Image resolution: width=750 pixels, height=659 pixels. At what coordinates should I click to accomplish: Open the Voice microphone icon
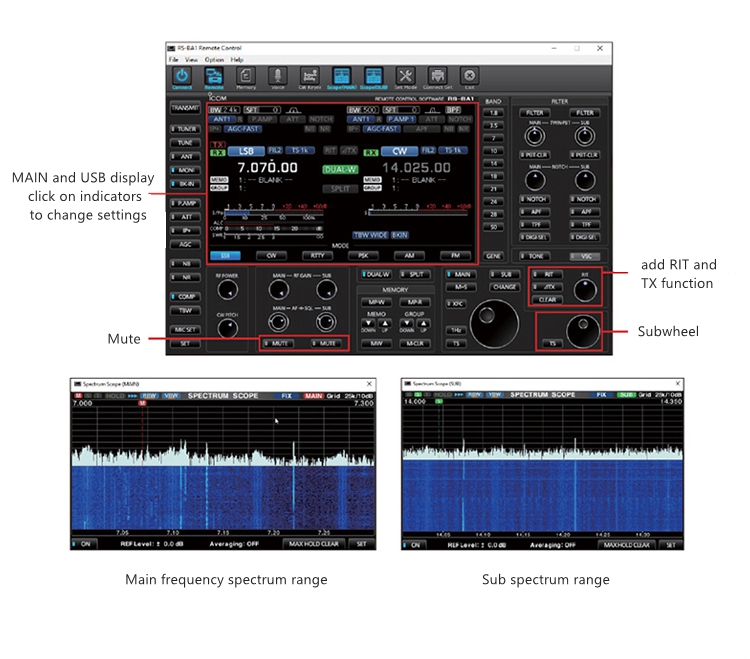click(x=277, y=77)
